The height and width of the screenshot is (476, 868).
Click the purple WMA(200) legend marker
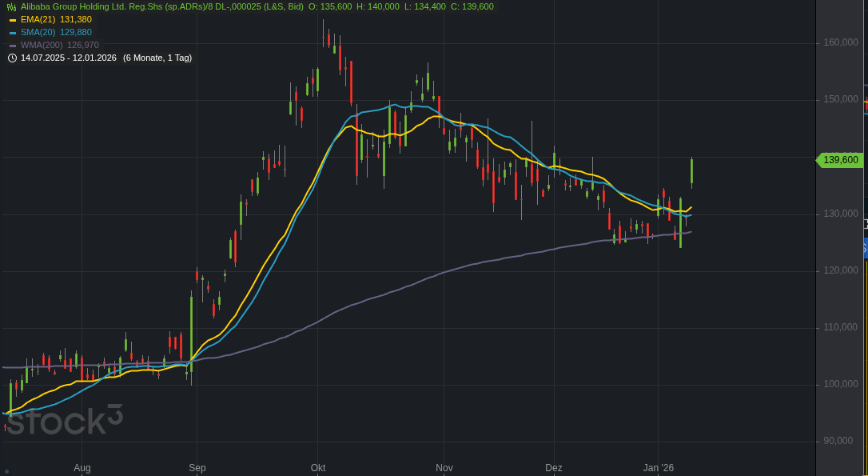pos(13,46)
